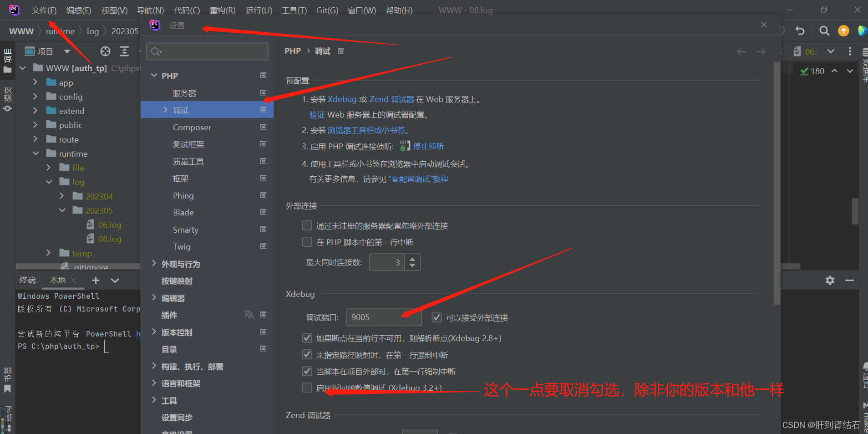Close the 本地 terminal tab
Screen dimensions: 868x434
coord(74,280)
